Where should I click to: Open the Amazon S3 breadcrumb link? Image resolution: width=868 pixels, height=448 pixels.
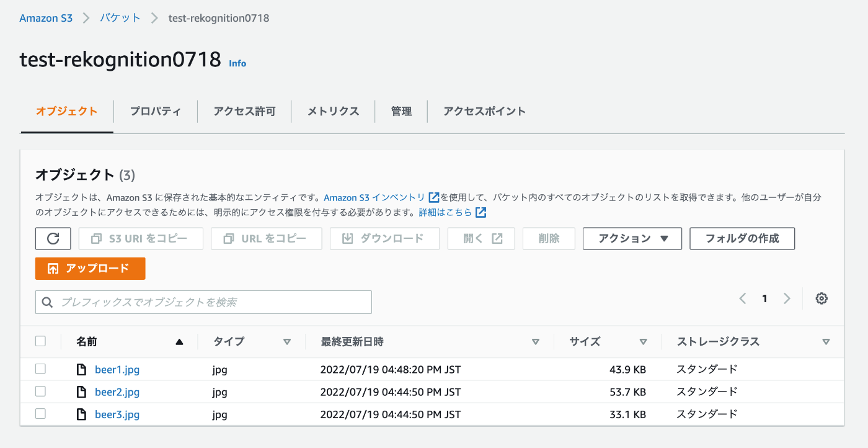pos(46,18)
